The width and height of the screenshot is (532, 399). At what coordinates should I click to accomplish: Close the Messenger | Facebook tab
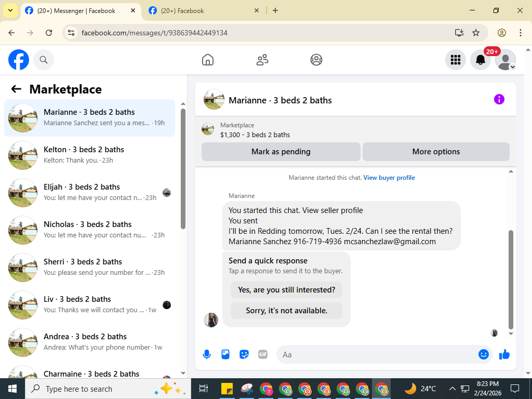[x=133, y=10]
